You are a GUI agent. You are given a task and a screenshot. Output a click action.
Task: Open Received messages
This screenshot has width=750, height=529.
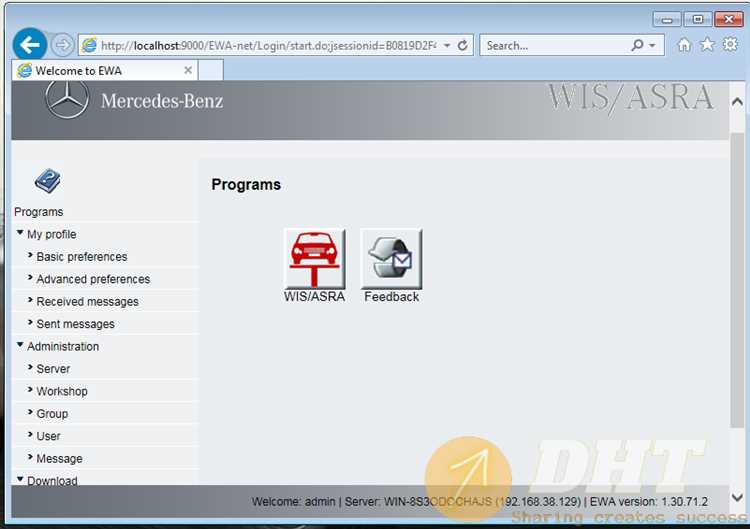(x=88, y=302)
